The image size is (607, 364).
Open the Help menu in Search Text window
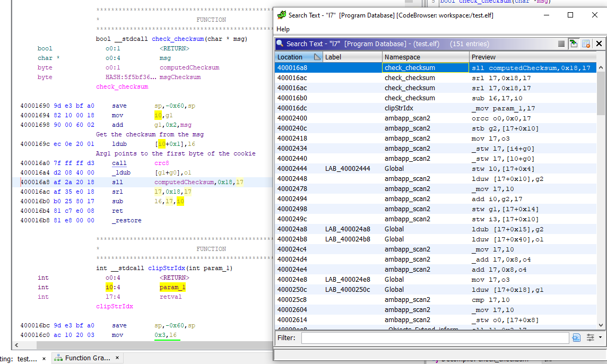283,29
